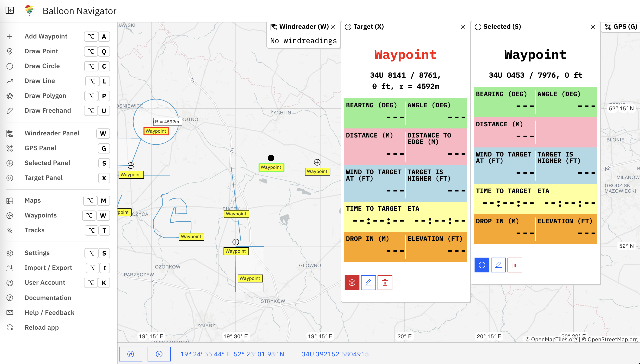The image size is (640, 364).
Task: Toggle the GPS Panel from sidebar
Action: (40, 148)
